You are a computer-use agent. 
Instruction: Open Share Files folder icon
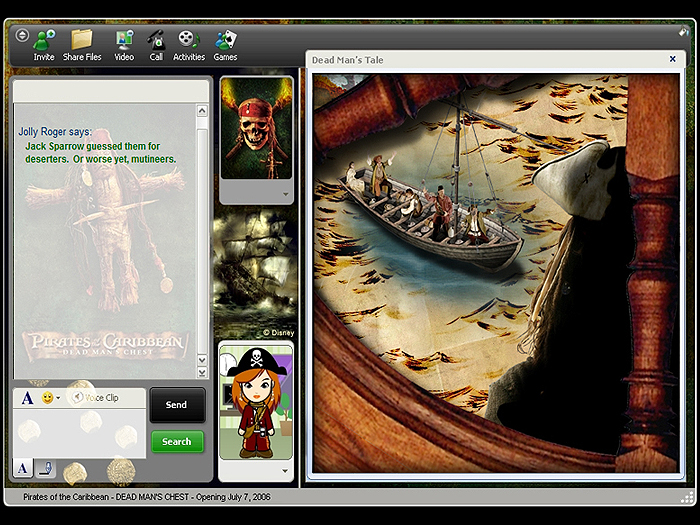[82, 46]
